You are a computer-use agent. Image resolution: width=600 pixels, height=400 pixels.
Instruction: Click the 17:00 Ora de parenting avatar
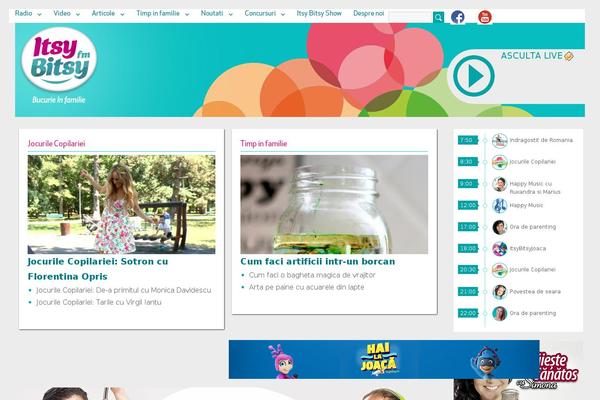click(499, 227)
